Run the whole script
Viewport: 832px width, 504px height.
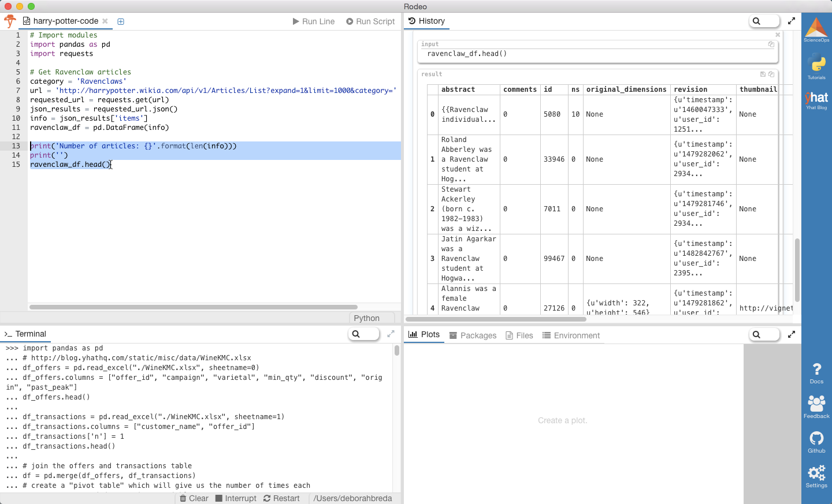(x=370, y=21)
